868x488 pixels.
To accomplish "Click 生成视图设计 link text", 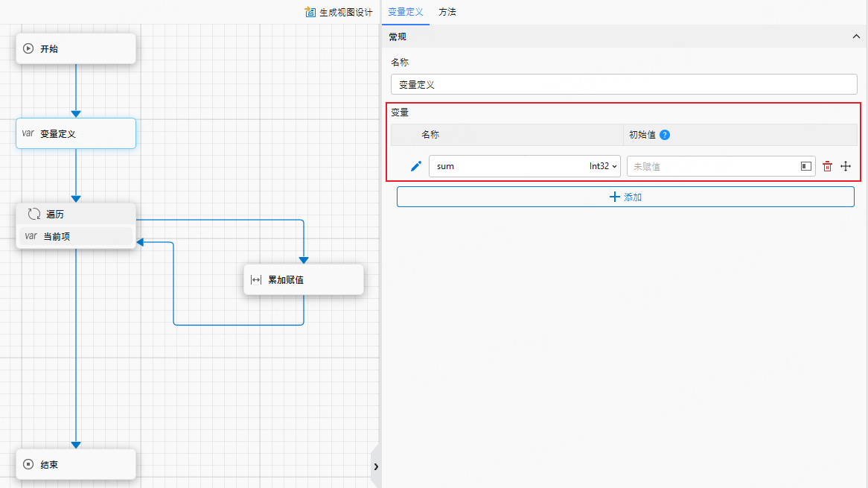I will 345,12.
